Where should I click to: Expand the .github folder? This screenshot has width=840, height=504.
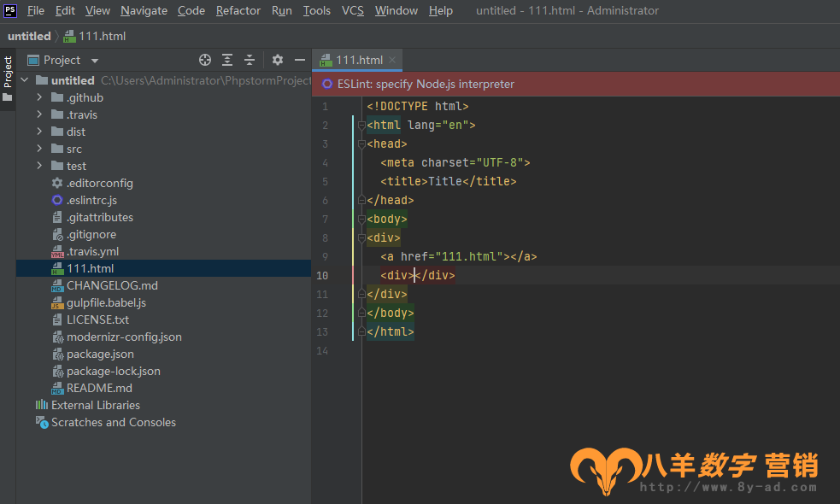tap(39, 97)
